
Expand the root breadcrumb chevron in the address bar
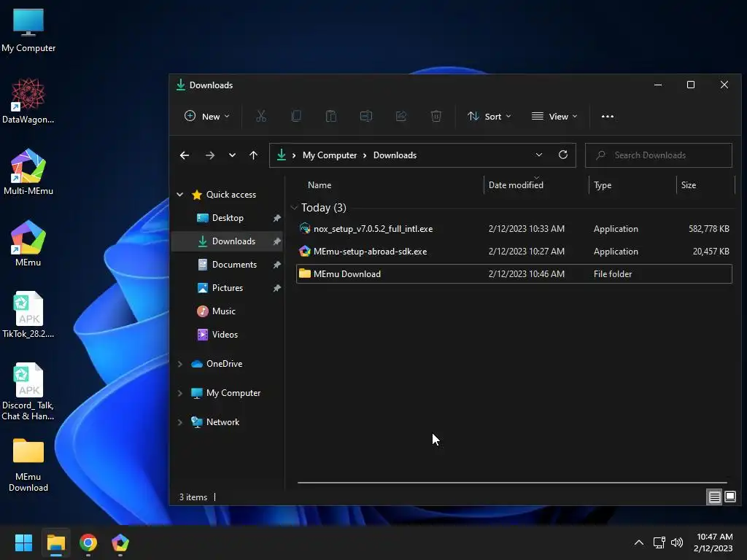click(294, 155)
